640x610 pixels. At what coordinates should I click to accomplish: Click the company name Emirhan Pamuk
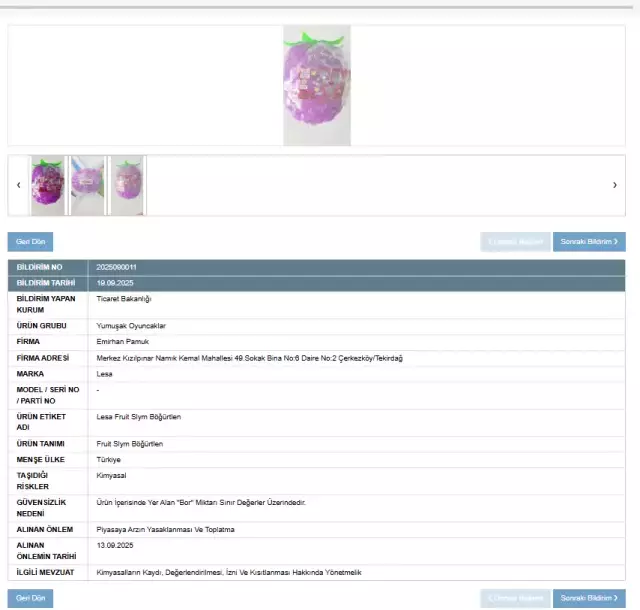[122, 341]
